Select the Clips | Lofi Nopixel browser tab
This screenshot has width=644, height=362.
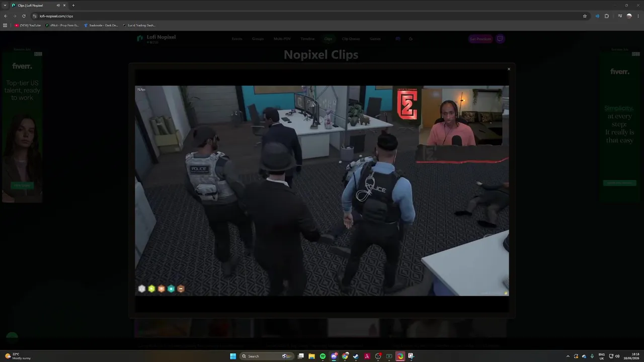pyautogui.click(x=39, y=5)
